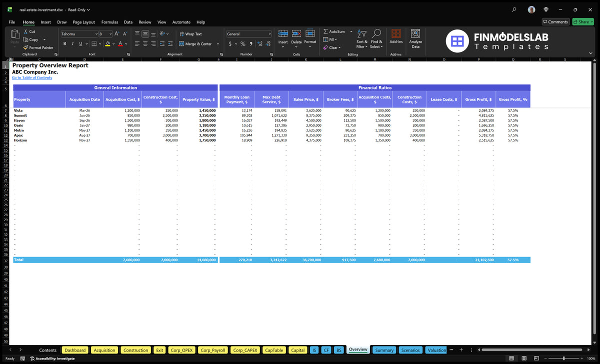The height and width of the screenshot is (364, 600).
Task: Open the General number format dropdown
Action: [x=269, y=34]
